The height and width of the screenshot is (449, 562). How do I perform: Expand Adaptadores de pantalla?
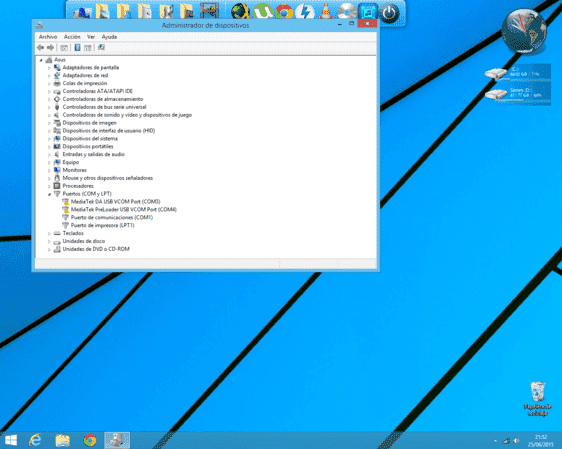49,68
